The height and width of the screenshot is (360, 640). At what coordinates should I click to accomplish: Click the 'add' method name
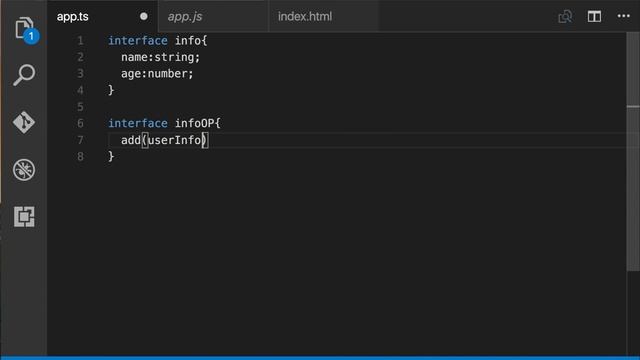[131, 140]
